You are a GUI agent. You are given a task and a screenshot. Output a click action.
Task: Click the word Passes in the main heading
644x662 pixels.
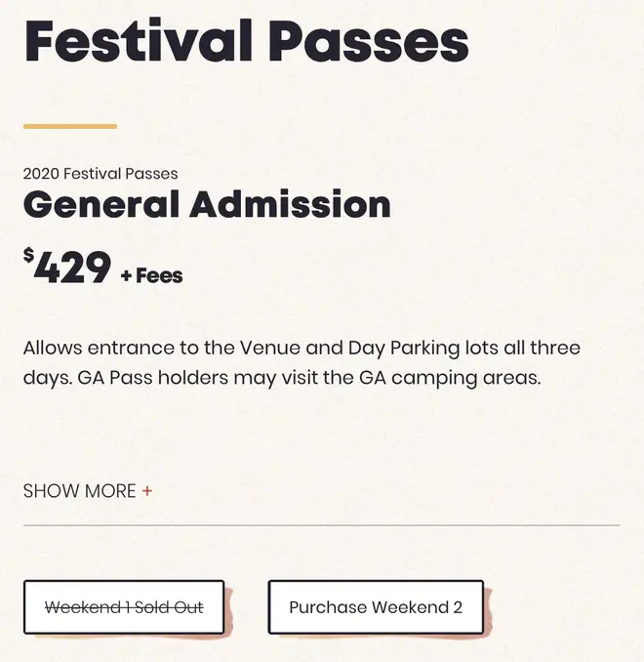pyautogui.click(x=369, y=41)
